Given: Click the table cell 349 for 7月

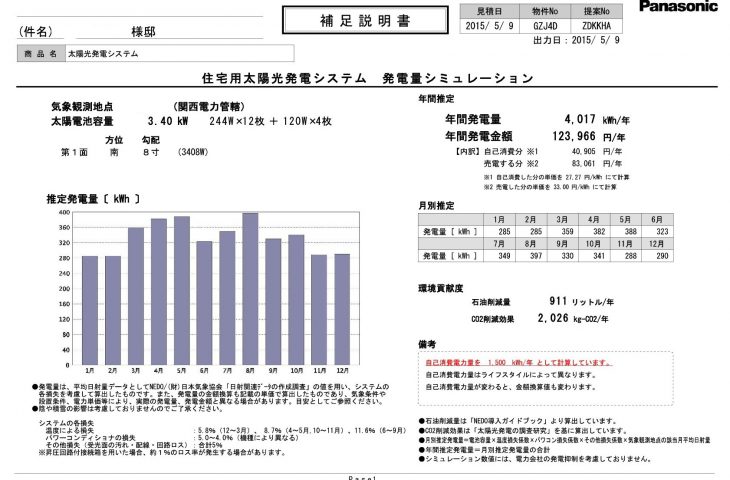Looking at the screenshot, I should 500,256.
